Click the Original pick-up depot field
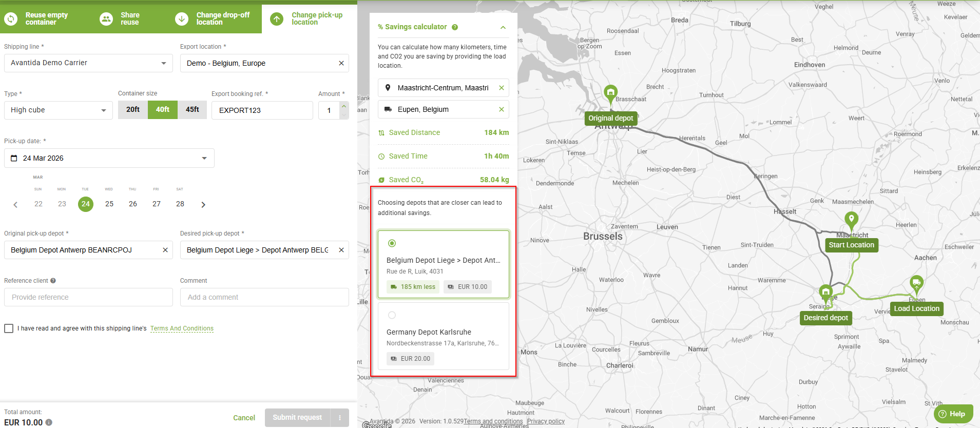Viewport: 980px width, 428px height. click(x=88, y=250)
